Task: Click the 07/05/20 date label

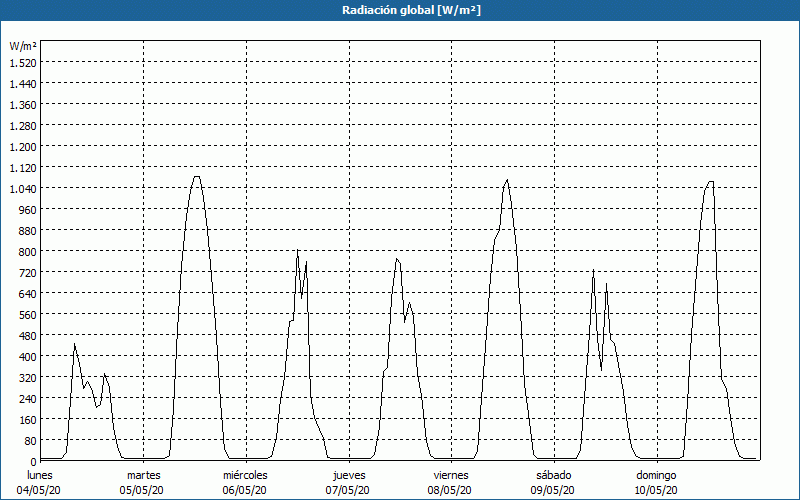Action: point(348,490)
